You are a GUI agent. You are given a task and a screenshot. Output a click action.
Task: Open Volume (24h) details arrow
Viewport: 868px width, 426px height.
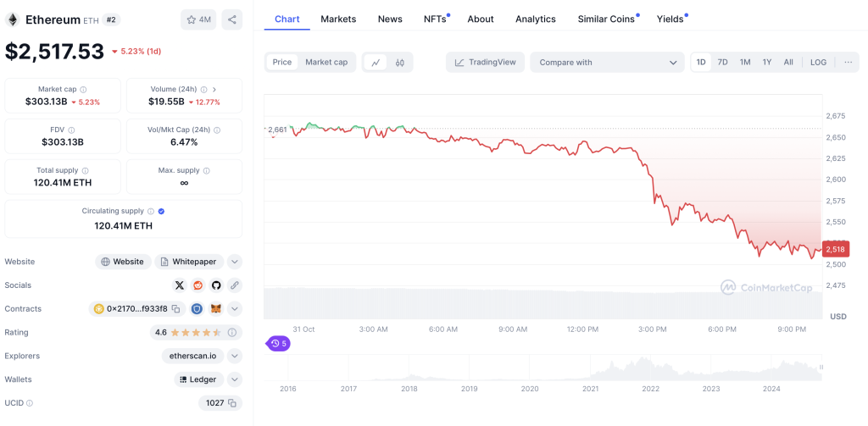click(x=214, y=89)
